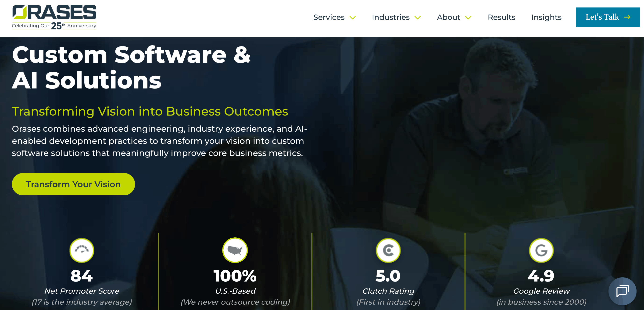644x310 pixels.
Task: Click Transform Your Vision button
Action: 73,184
